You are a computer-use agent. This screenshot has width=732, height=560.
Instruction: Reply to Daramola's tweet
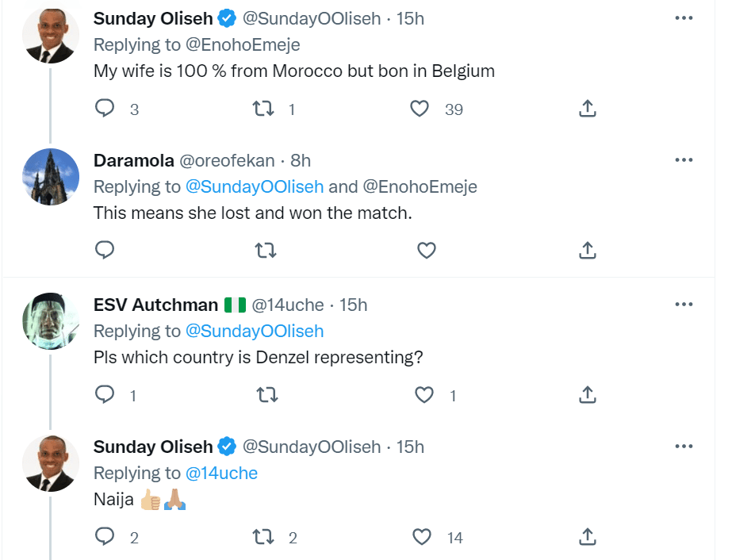[105, 251]
